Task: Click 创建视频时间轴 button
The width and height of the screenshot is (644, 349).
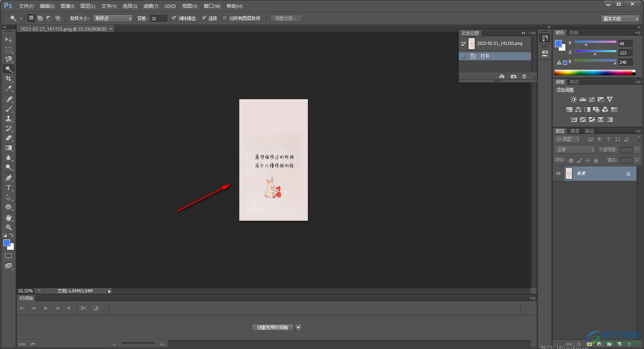Action: point(272,327)
